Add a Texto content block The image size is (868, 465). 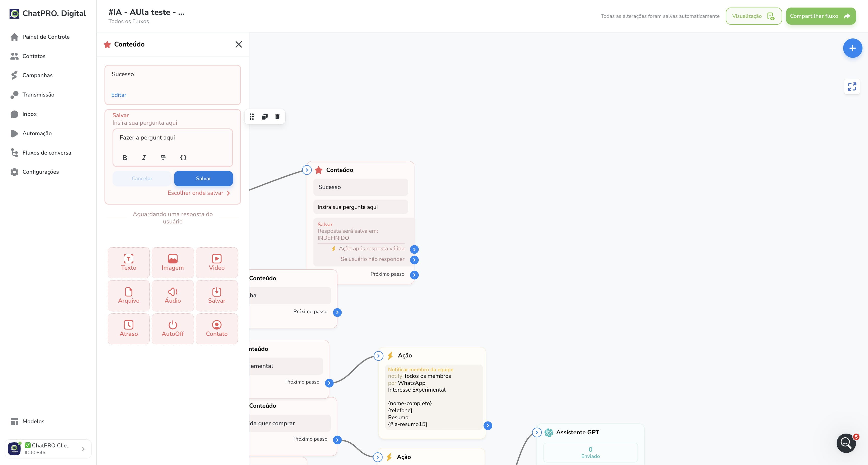pos(128,262)
